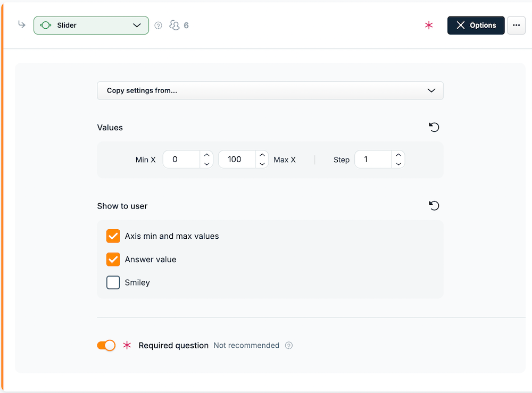The image size is (532, 393).
Task: Click the Required question label
Action: click(x=173, y=346)
